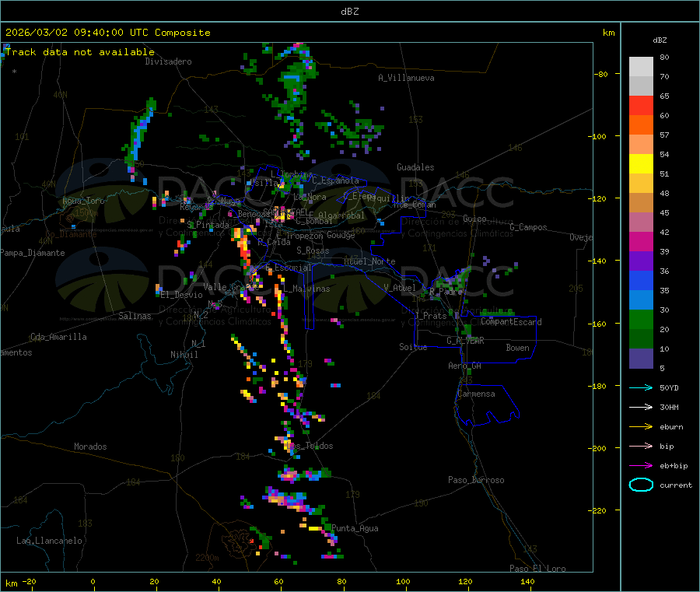Click the pink bip arrow legend icon
The width and height of the screenshot is (700, 592).
641,446
